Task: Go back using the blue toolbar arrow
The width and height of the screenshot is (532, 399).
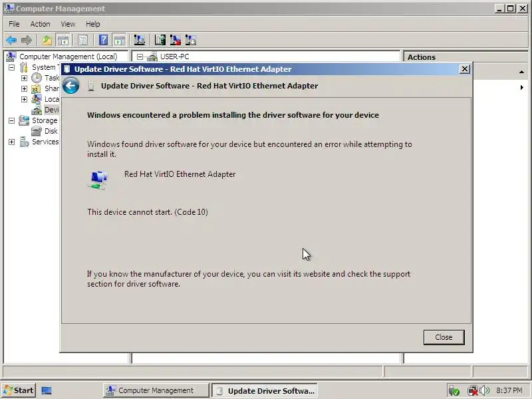Action: point(11,41)
